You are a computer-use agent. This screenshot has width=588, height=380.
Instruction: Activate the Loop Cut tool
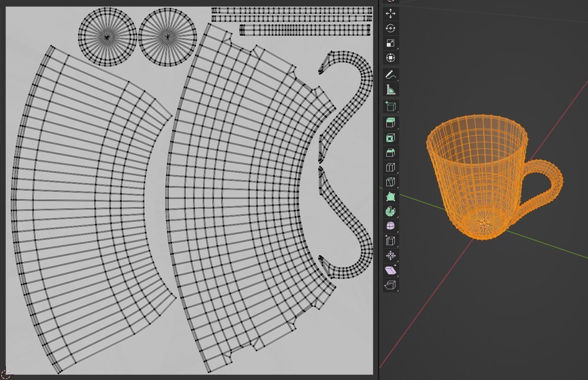tap(391, 167)
